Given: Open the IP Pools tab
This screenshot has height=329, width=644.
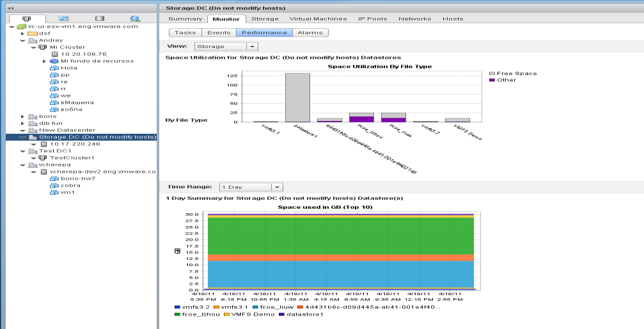Looking at the screenshot, I should pyautogui.click(x=372, y=19).
